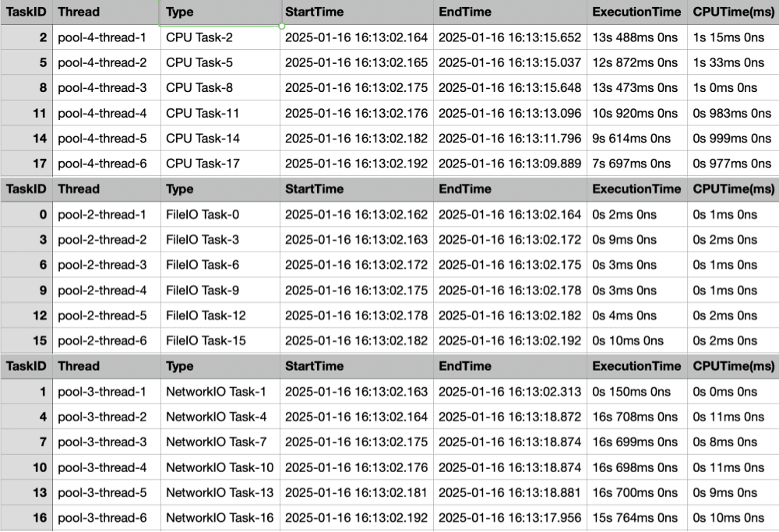Select the pool-3-thread-2 cell
The image size is (779, 532).
click(107, 417)
